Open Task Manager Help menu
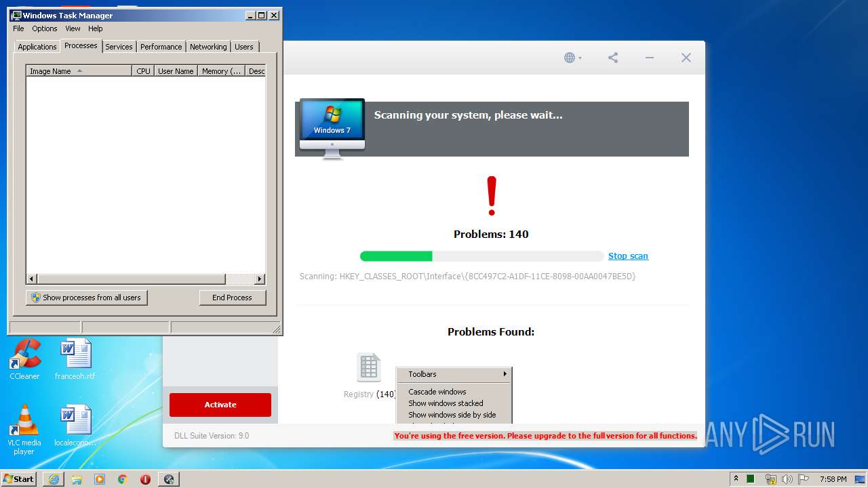 96,28
